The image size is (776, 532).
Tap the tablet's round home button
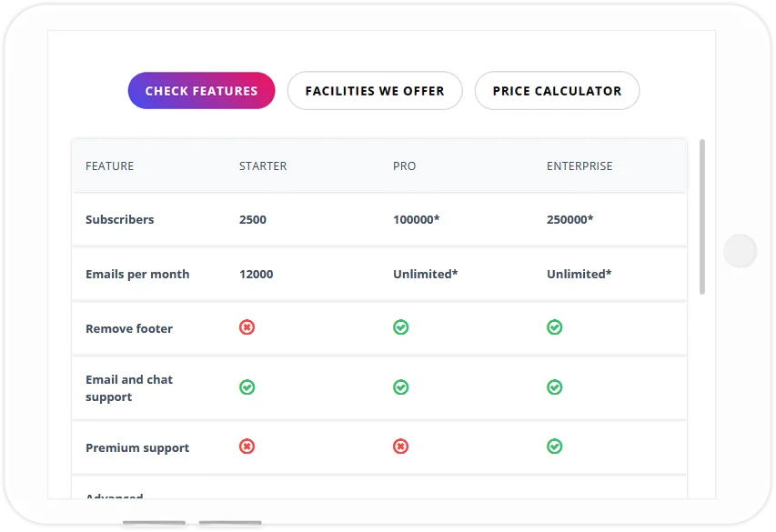[740, 251]
